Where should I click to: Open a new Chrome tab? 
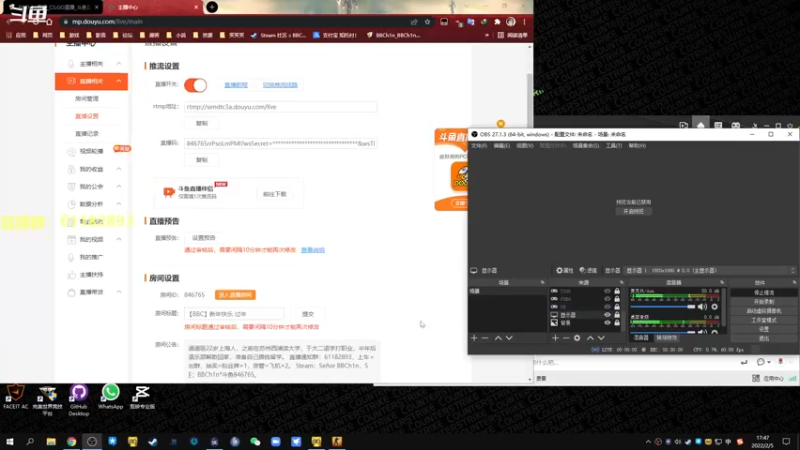212,7
